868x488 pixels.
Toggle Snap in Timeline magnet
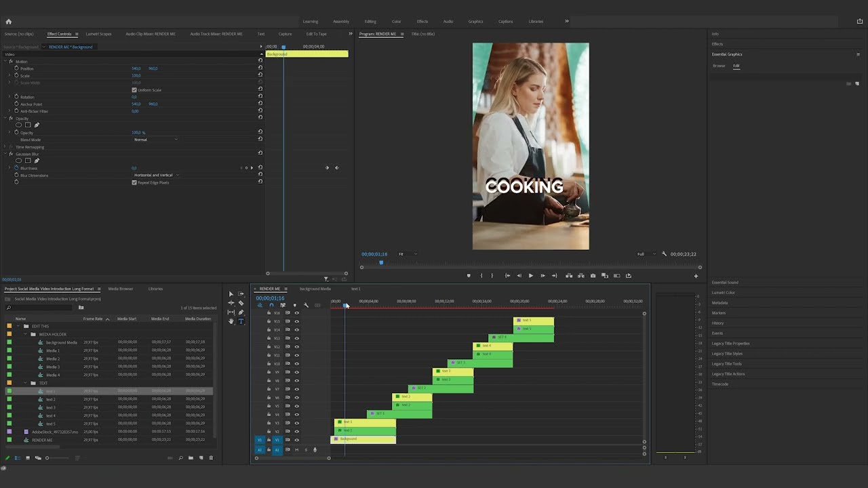271,305
